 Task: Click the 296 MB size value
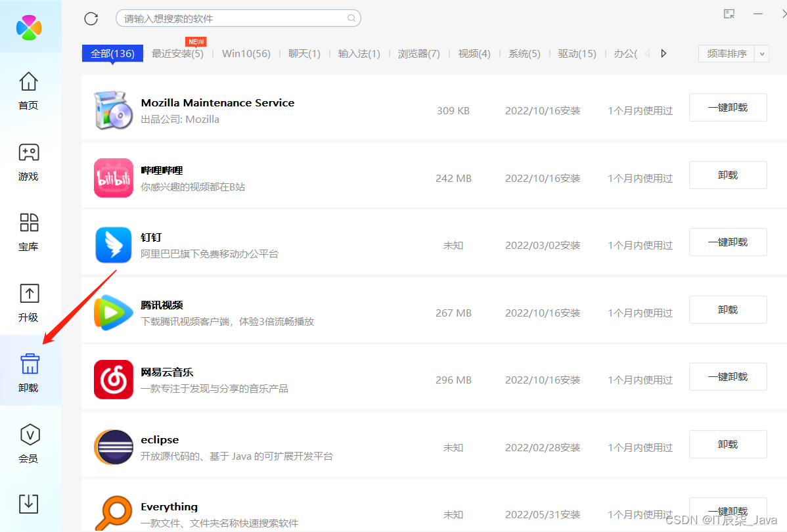click(x=453, y=380)
